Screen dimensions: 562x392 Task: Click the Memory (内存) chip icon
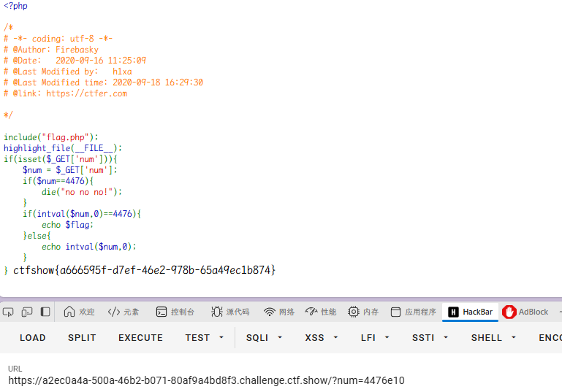(x=354, y=312)
